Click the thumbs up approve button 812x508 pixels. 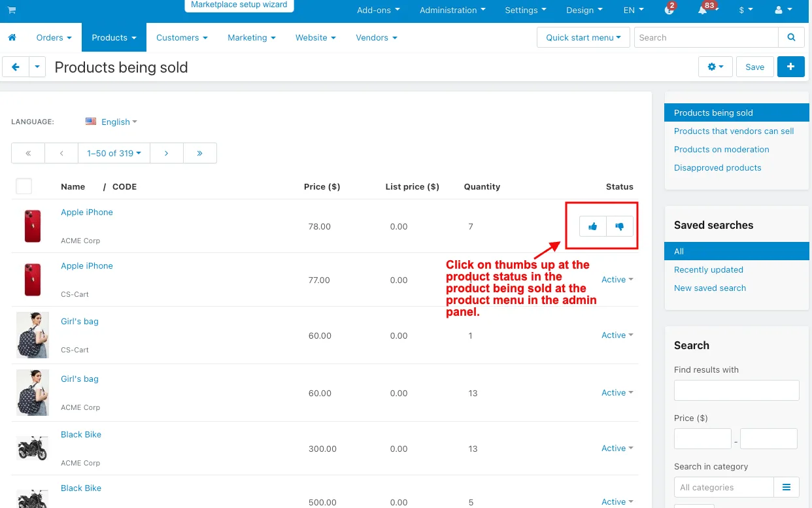click(592, 226)
